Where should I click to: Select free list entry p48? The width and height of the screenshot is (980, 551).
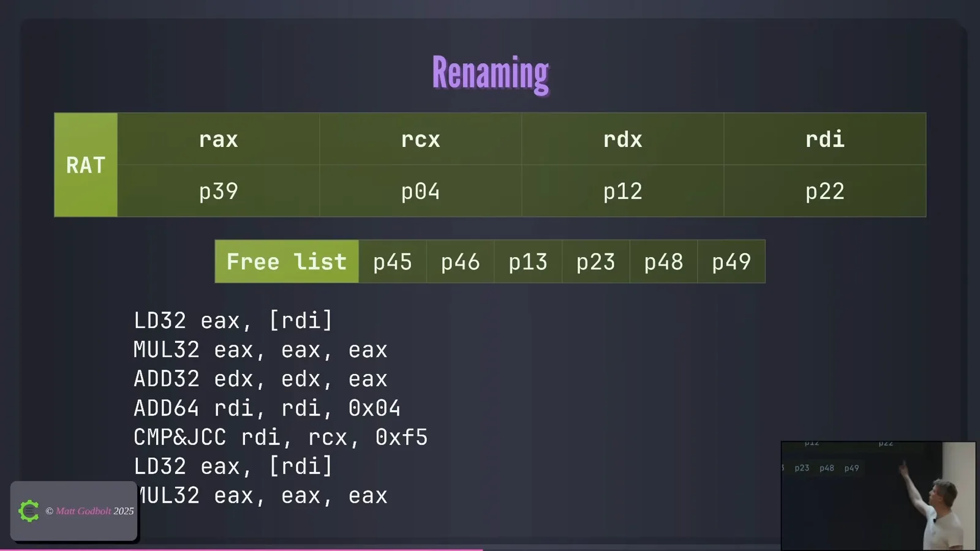click(x=664, y=261)
